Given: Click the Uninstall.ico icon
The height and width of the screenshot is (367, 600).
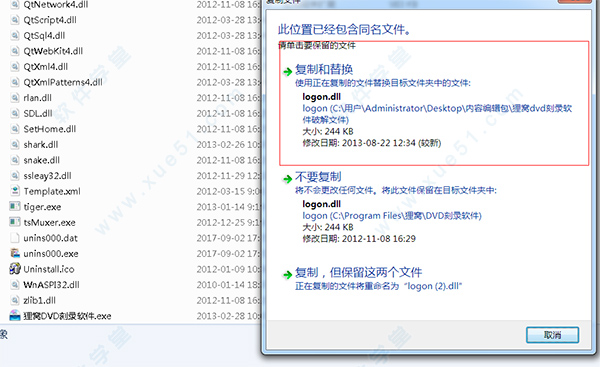Looking at the screenshot, I should 15,269.
